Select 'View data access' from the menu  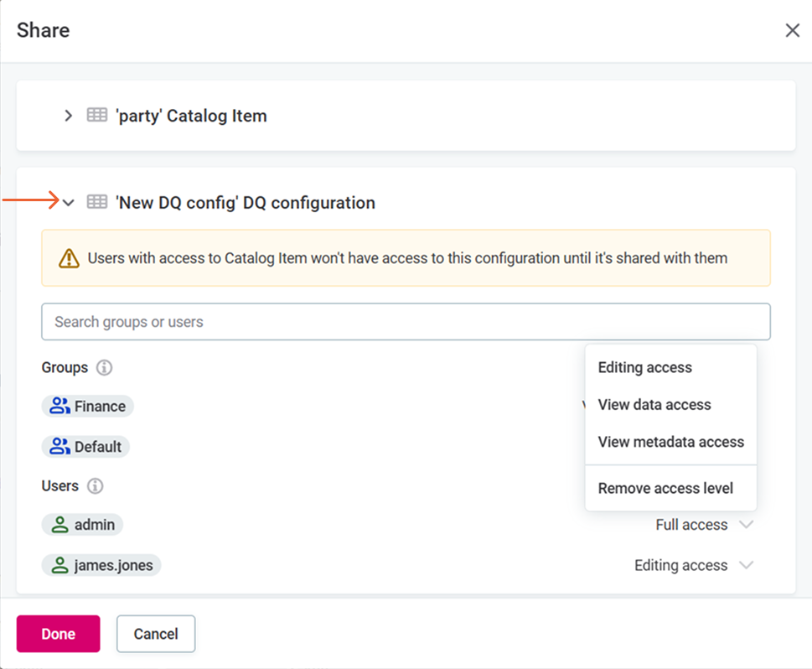(x=654, y=404)
